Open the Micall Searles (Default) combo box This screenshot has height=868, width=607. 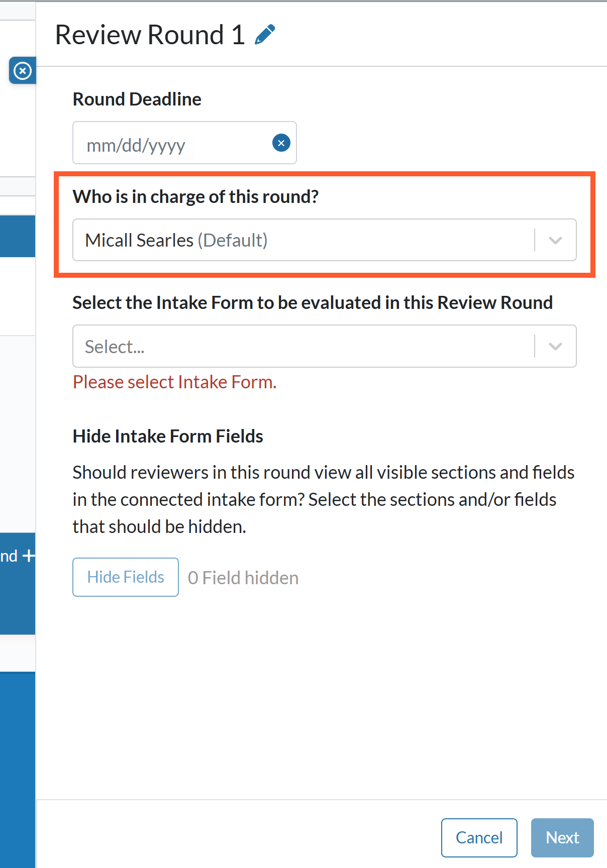click(324, 240)
